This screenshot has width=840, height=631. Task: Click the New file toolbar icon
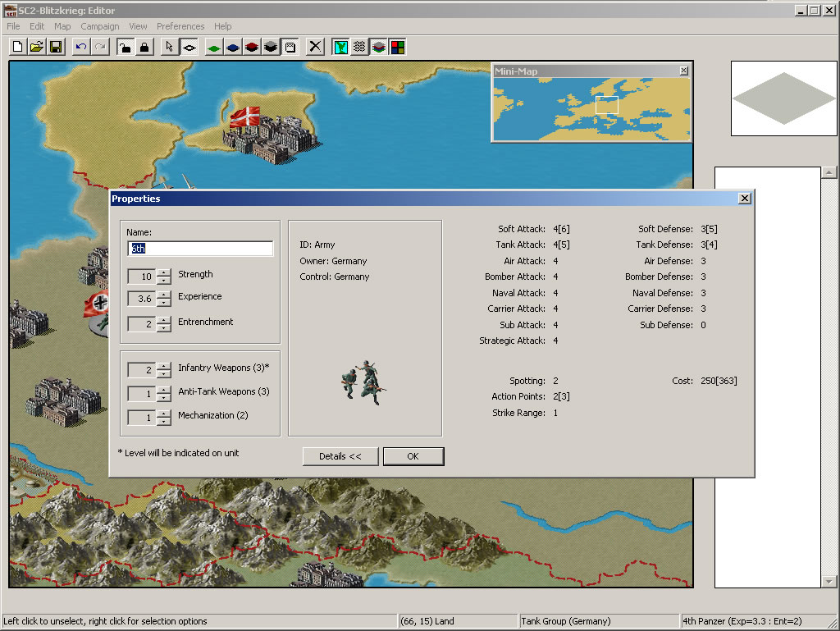(17, 47)
